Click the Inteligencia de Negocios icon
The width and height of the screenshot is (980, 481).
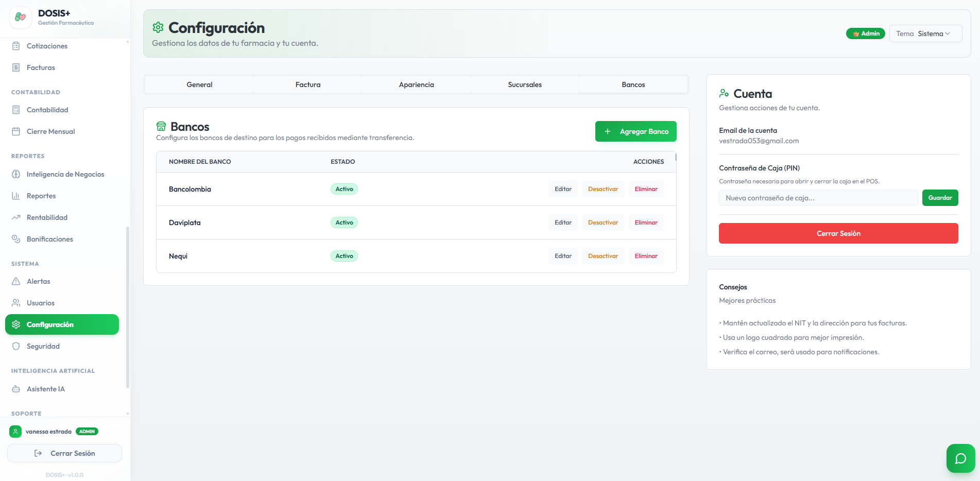16,174
